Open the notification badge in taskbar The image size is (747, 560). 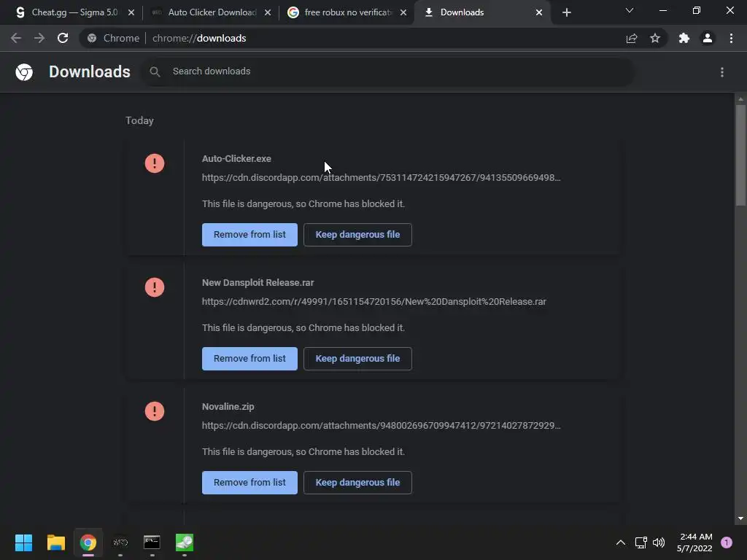pyautogui.click(x=727, y=542)
